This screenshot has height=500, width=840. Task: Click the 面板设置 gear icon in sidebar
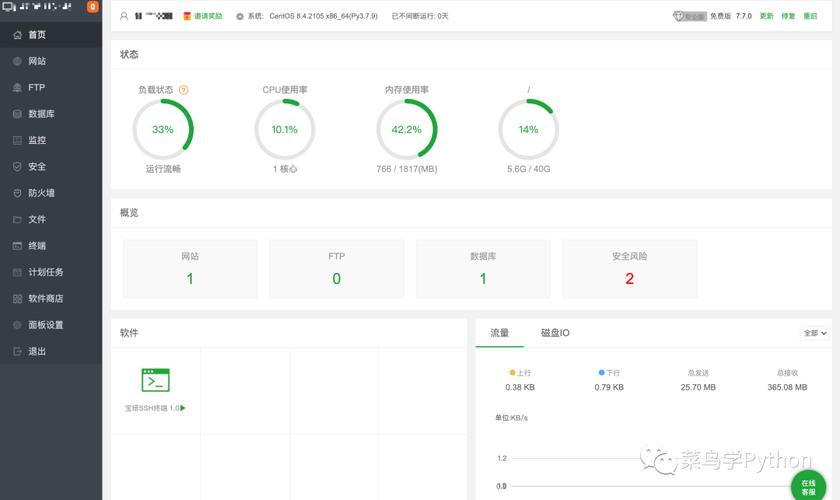[x=17, y=325]
